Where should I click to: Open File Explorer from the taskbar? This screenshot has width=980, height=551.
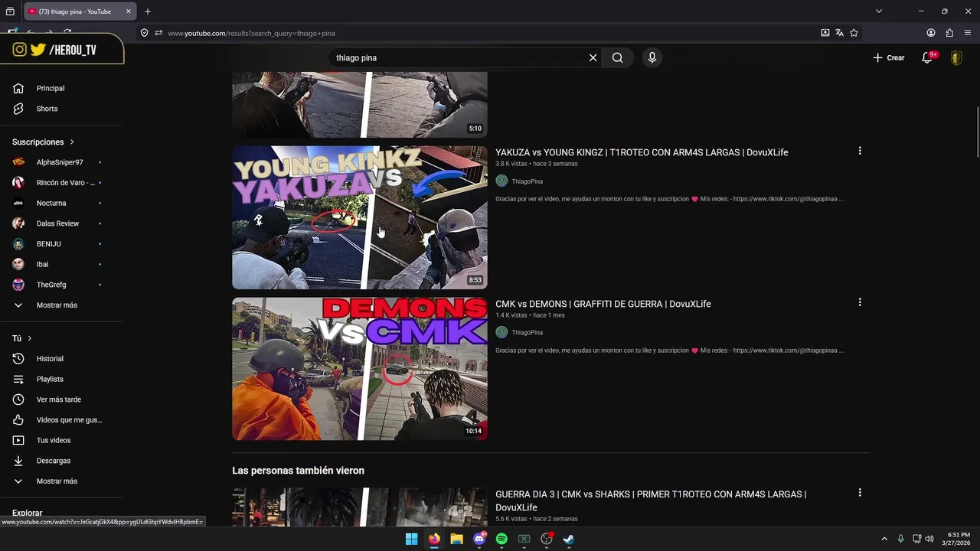click(456, 539)
